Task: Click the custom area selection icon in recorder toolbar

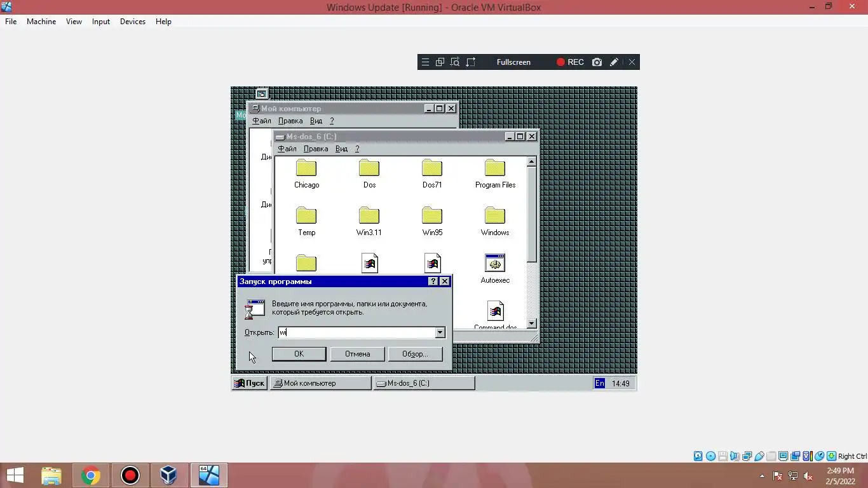Action: pos(471,62)
